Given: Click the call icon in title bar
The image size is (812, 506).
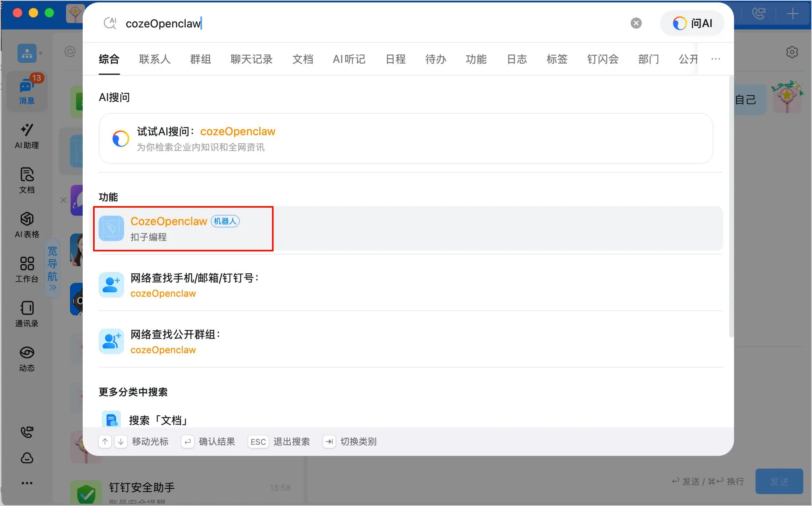Looking at the screenshot, I should (x=759, y=14).
